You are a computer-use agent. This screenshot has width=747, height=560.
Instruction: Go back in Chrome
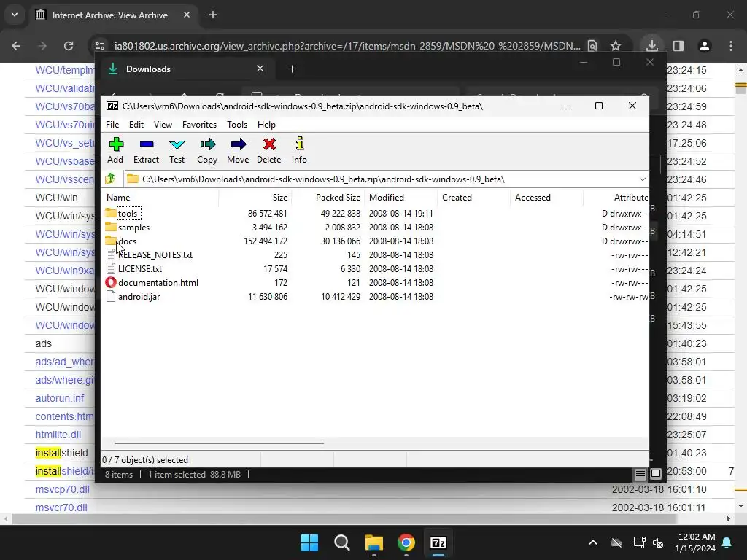16,46
